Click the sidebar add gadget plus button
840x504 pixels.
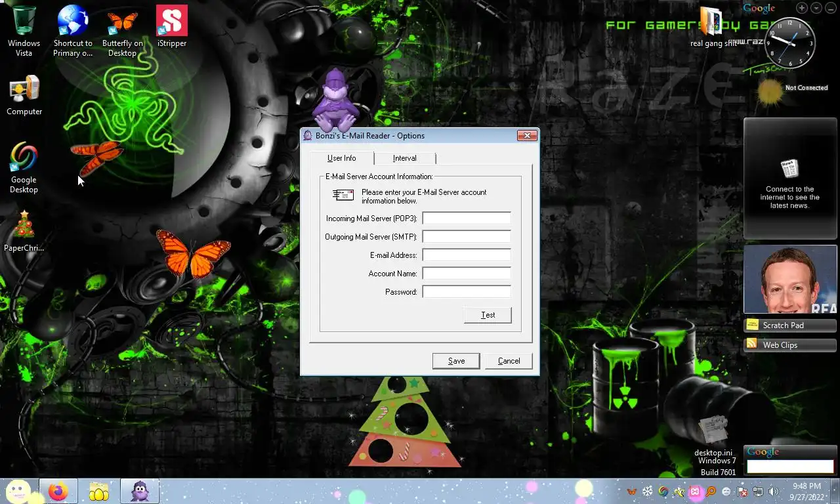coord(802,8)
